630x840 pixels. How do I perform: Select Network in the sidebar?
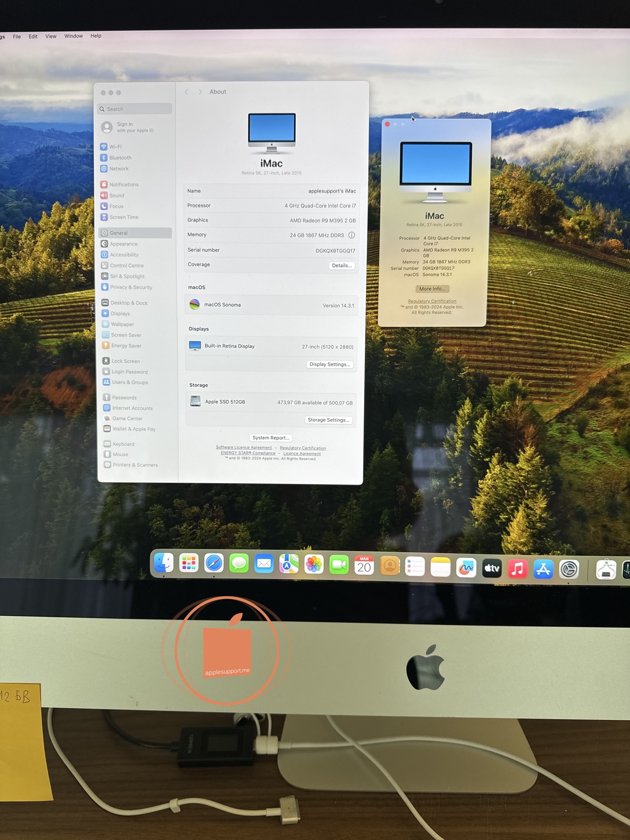[115, 169]
